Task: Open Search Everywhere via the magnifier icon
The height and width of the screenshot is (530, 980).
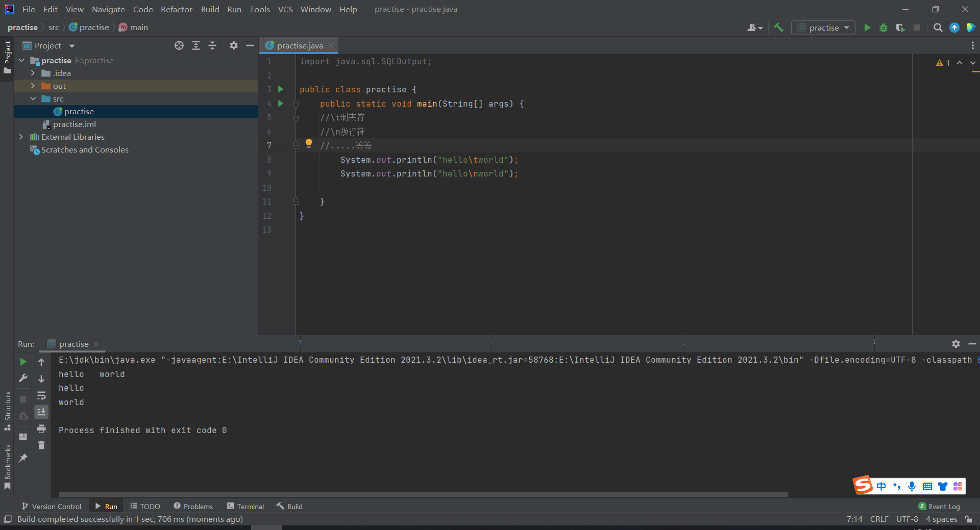Action: 938,28
